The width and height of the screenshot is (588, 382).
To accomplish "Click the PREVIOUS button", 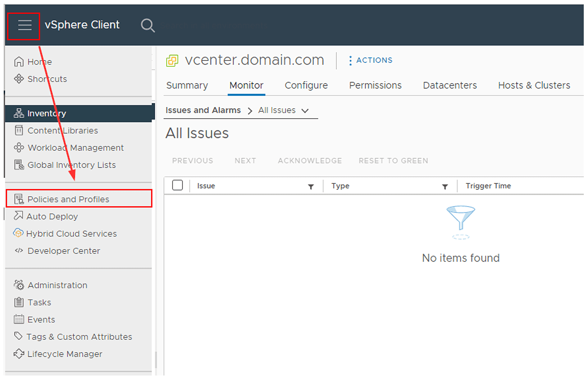I will [x=193, y=161].
